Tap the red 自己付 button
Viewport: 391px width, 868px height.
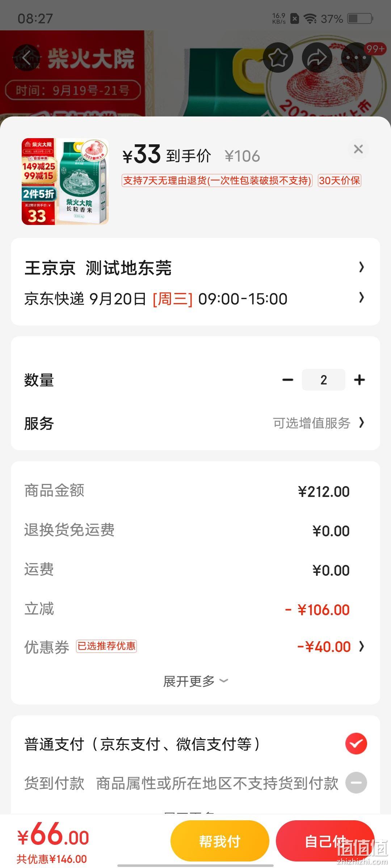[325, 841]
